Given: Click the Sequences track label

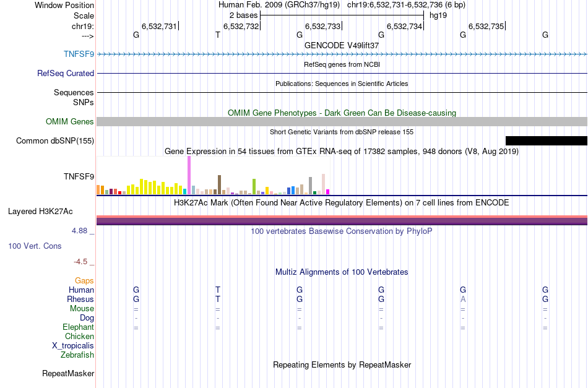Looking at the screenshot, I should point(74,93).
